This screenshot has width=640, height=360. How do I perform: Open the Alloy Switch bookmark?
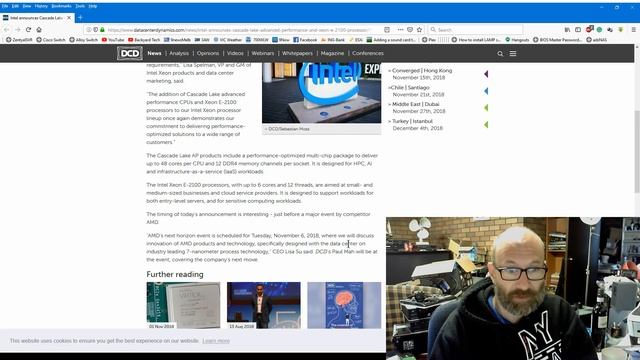pos(84,40)
